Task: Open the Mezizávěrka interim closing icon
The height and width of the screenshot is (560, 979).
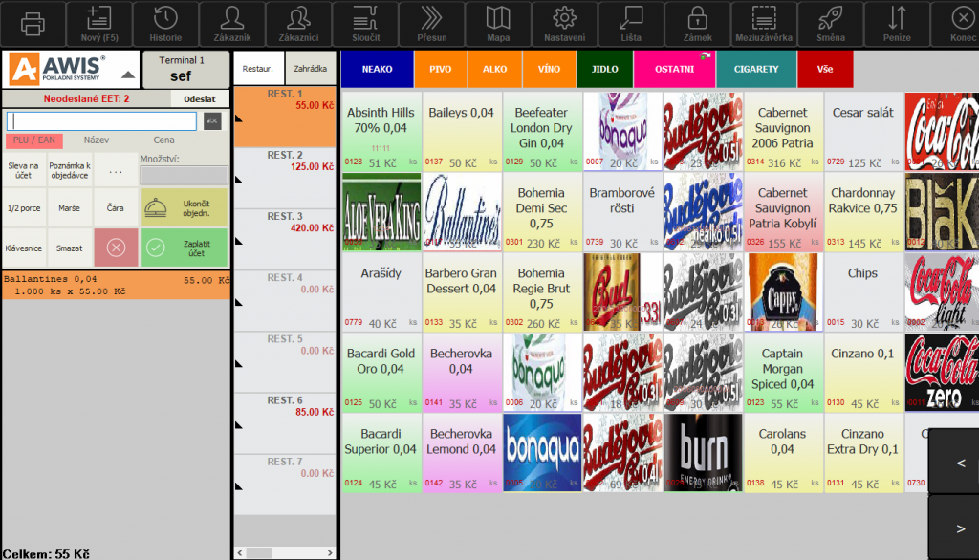Action: 764,24
